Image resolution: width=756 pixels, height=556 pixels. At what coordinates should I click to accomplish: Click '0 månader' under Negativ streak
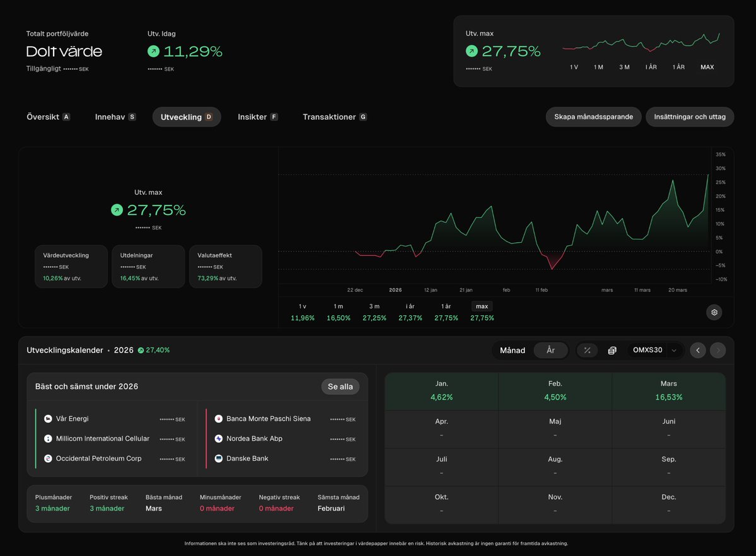click(276, 508)
